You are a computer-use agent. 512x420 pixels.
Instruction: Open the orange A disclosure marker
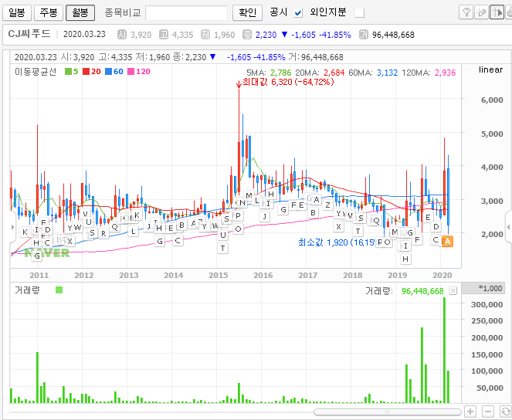[x=447, y=242]
